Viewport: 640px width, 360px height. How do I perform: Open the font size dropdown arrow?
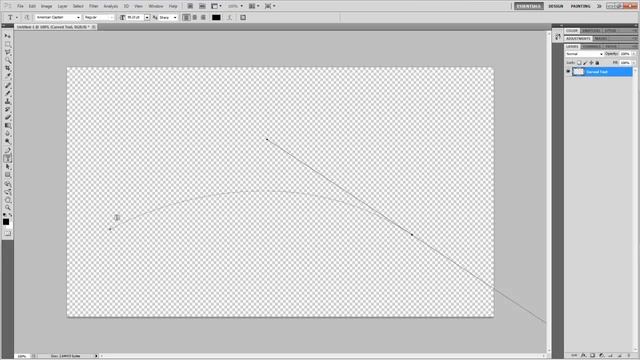click(x=147, y=18)
